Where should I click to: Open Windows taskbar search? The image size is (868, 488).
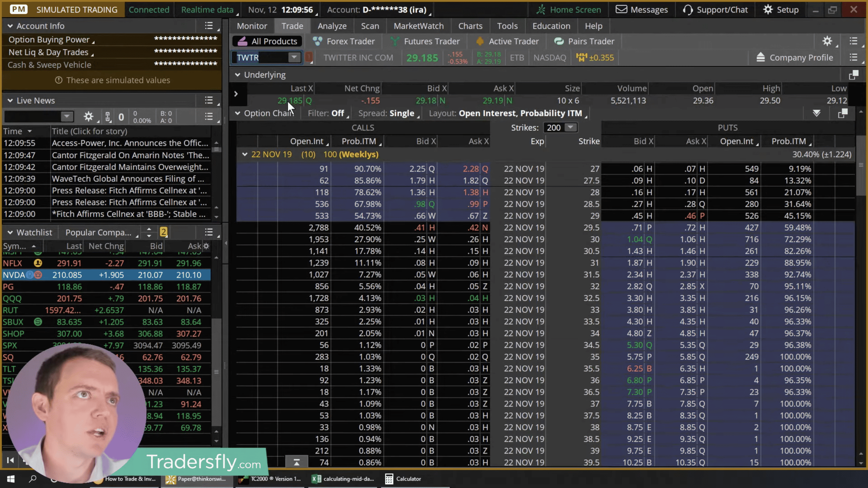tap(33, 479)
